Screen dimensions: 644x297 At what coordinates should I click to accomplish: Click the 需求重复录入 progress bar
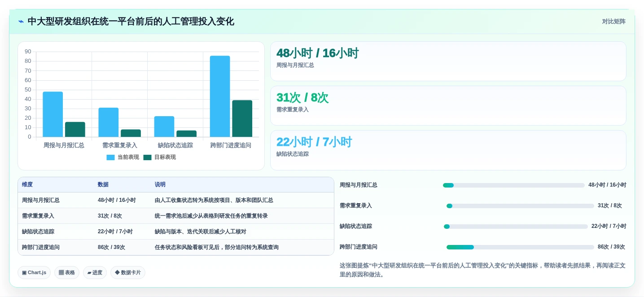click(x=520, y=206)
